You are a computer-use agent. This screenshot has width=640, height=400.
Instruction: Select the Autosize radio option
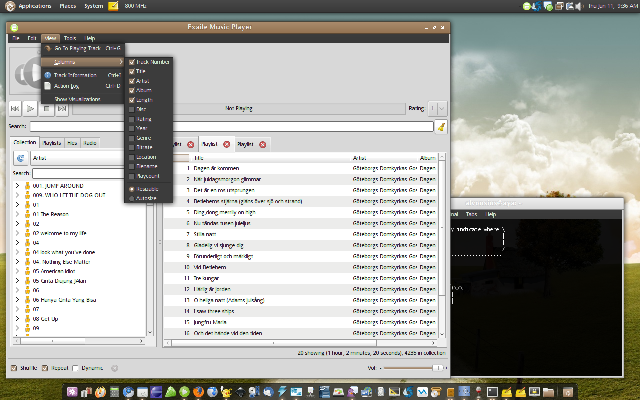pos(131,198)
